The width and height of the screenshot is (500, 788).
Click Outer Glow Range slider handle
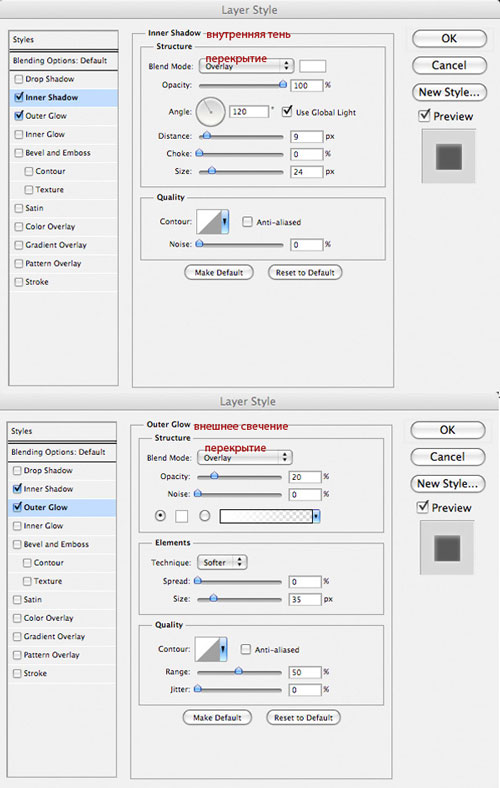[x=239, y=671]
